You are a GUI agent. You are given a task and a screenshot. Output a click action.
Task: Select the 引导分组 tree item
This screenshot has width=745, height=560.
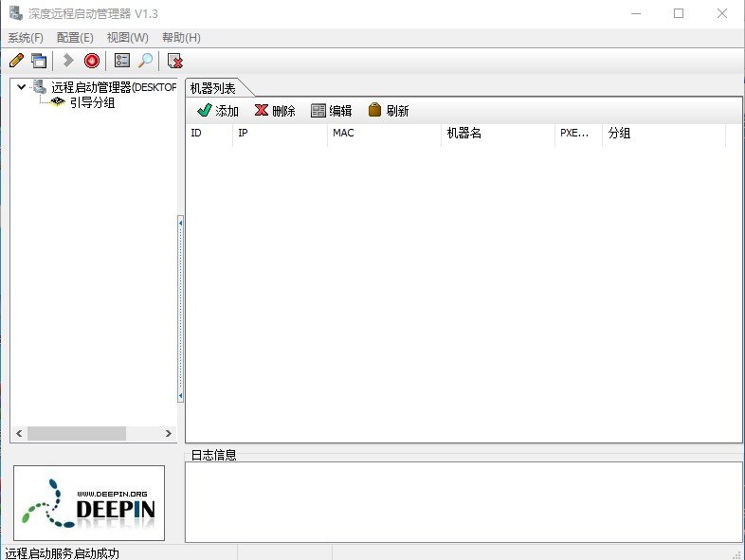pyautogui.click(x=93, y=102)
